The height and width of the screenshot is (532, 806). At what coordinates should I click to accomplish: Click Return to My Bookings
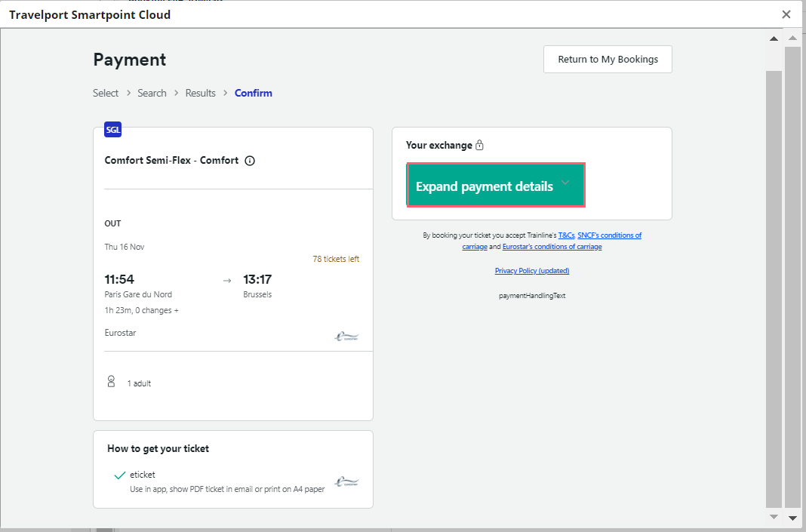[x=608, y=59]
